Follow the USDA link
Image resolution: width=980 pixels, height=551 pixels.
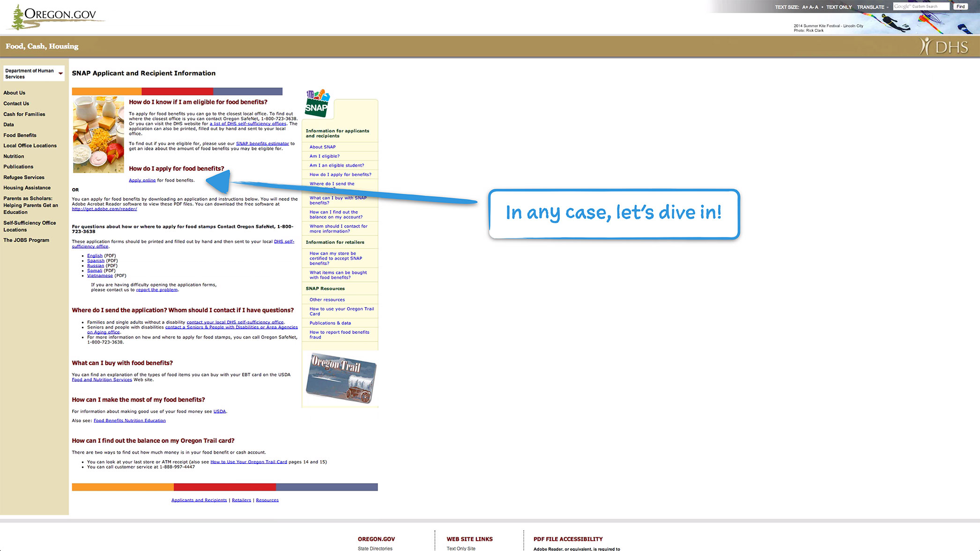pos(220,411)
